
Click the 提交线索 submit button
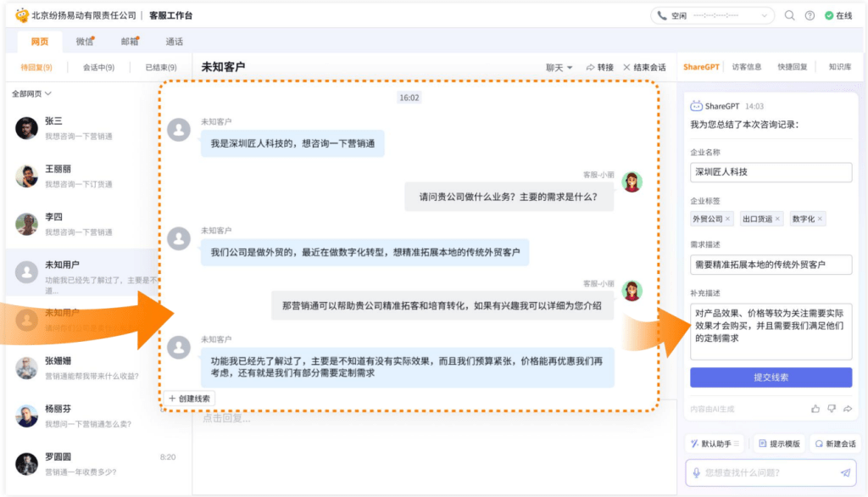(x=771, y=377)
